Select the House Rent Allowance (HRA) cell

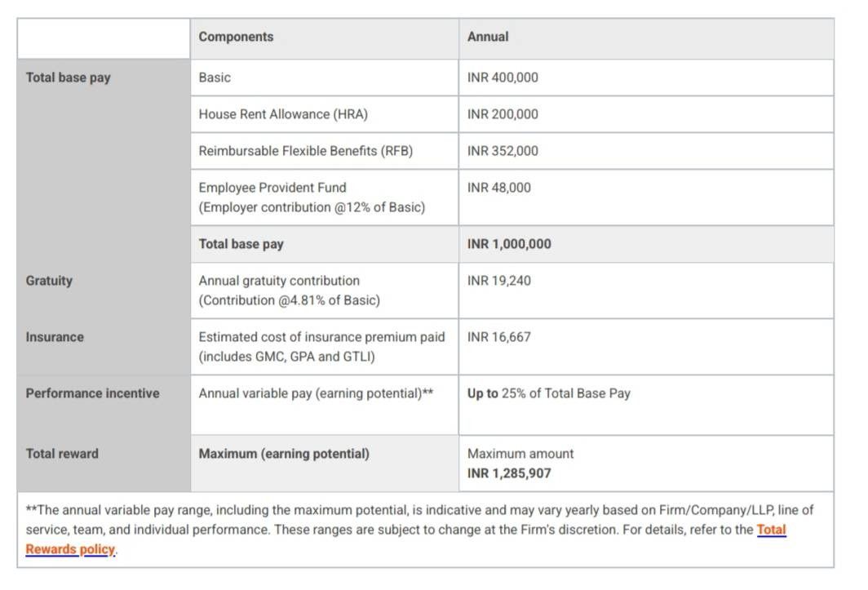pyautogui.click(x=325, y=114)
